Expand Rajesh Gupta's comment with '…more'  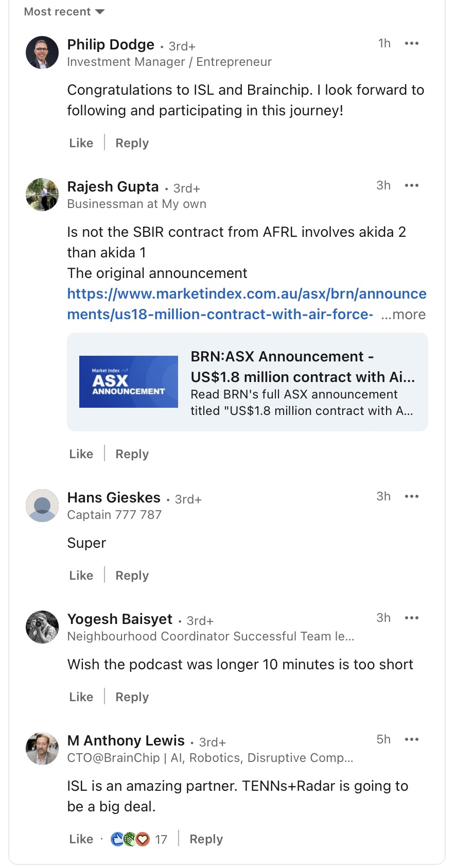tap(404, 315)
